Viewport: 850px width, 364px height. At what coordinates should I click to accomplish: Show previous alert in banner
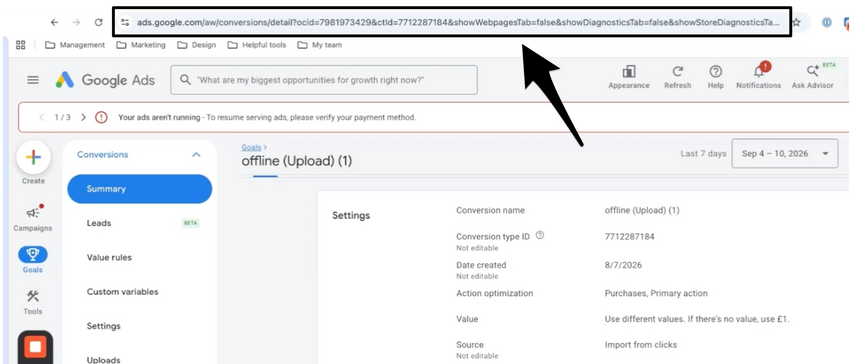coord(42,117)
